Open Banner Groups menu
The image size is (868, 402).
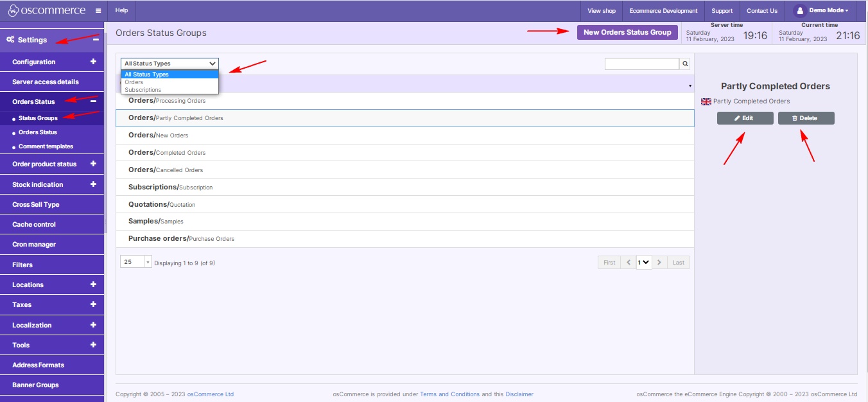click(x=52, y=385)
